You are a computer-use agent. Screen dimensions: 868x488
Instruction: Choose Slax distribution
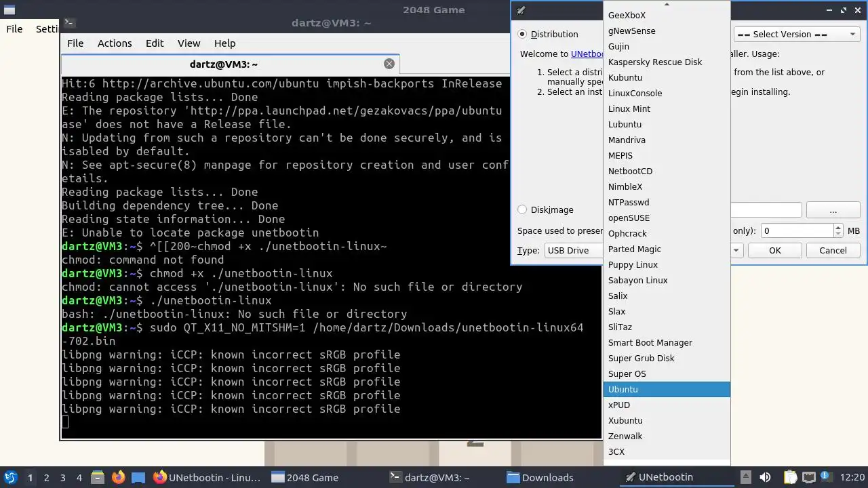(667, 311)
